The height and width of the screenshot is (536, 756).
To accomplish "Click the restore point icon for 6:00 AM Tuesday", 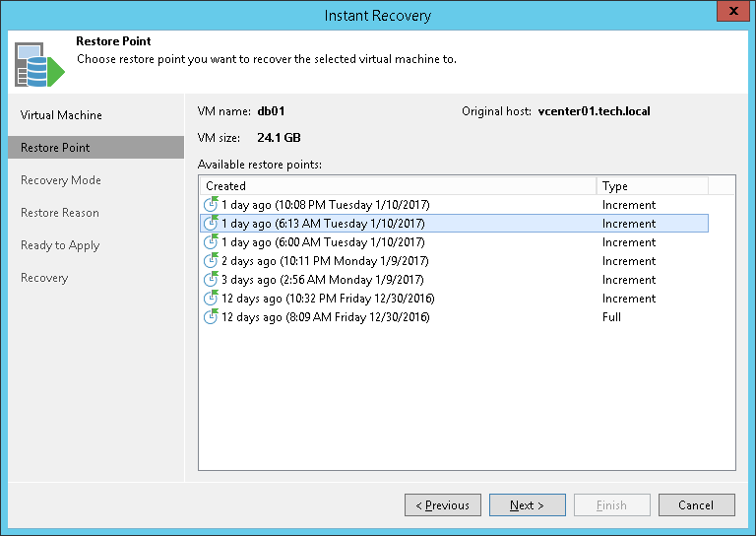I will tap(210, 242).
